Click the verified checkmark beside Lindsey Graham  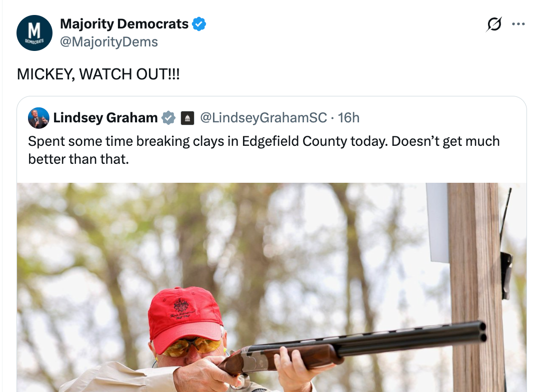(x=168, y=118)
